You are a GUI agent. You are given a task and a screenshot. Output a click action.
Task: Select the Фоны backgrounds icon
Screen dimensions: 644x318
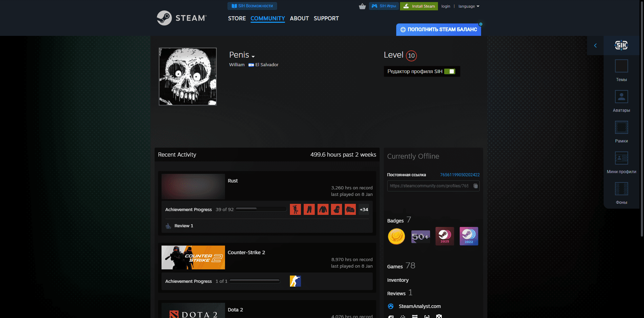(x=621, y=188)
